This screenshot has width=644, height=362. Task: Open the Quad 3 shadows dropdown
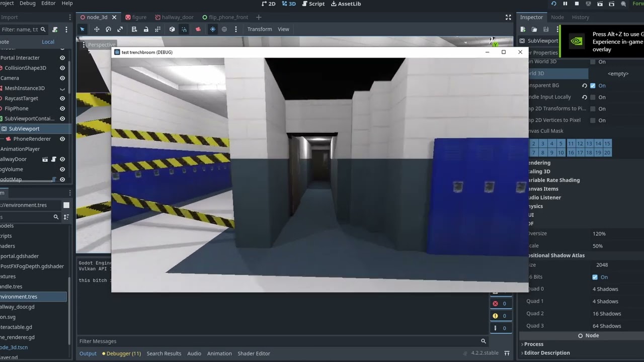pos(616,326)
